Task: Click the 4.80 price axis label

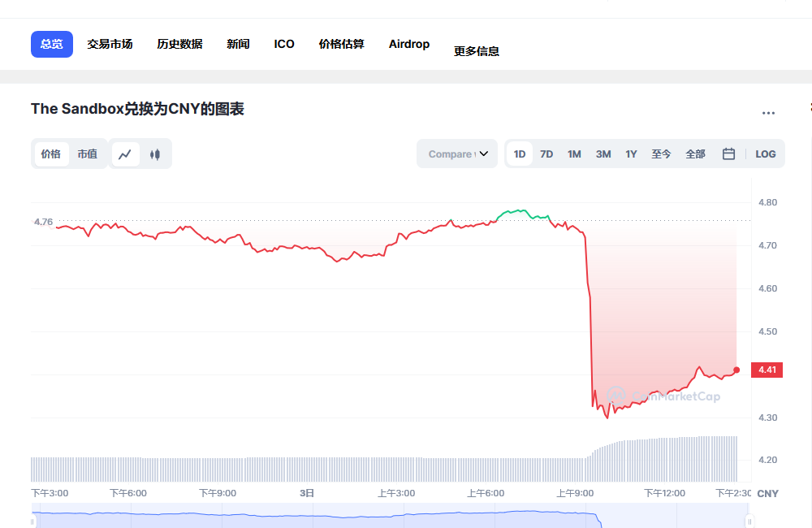Action: click(x=767, y=202)
